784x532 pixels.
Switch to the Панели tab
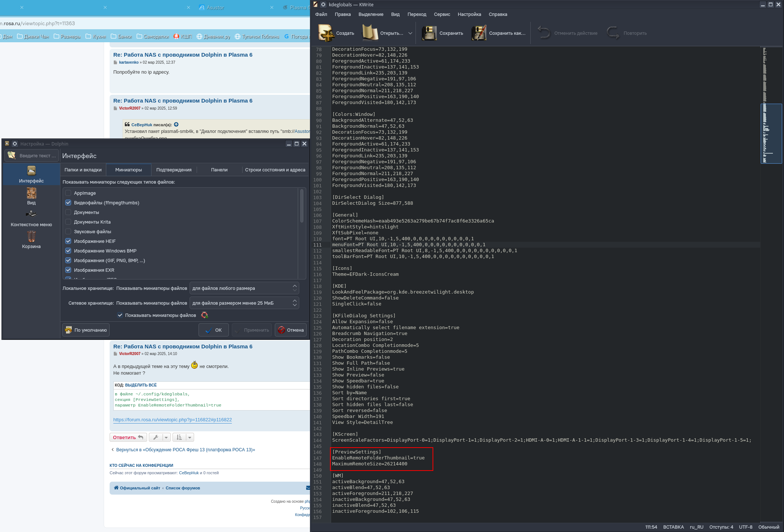[x=219, y=170]
